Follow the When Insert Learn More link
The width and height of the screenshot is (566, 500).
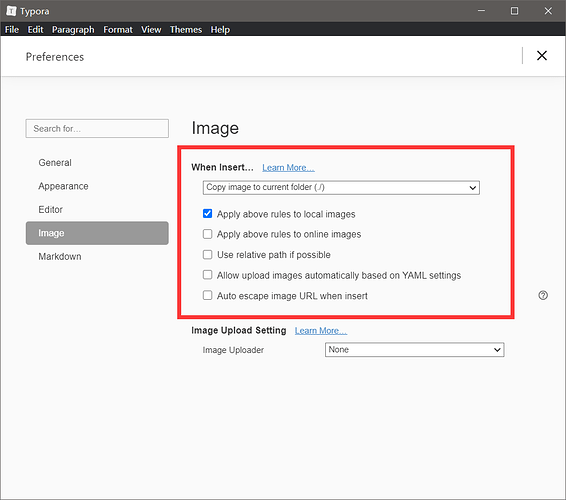(288, 168)
